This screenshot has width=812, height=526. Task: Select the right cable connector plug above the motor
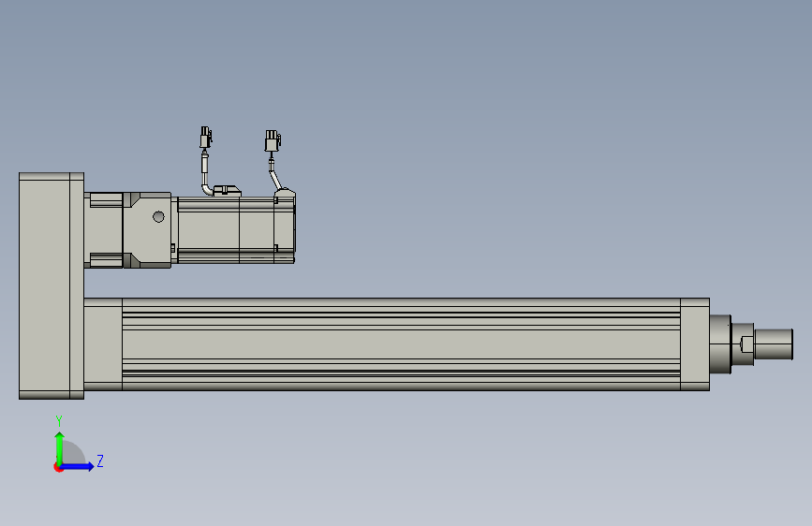click(273, 140)
